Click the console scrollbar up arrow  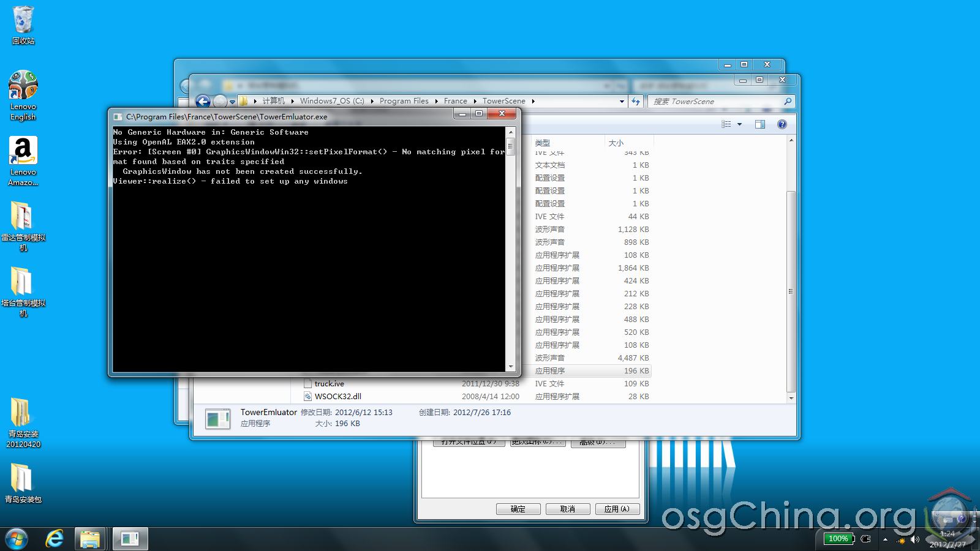pyautogui.click(x=511, y=132)
